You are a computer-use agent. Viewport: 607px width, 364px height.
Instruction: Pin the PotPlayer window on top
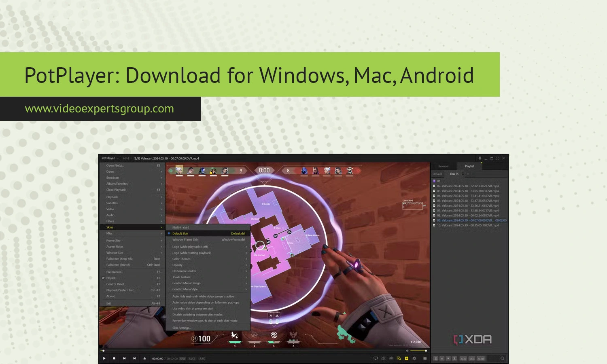[x=480, y=158]
